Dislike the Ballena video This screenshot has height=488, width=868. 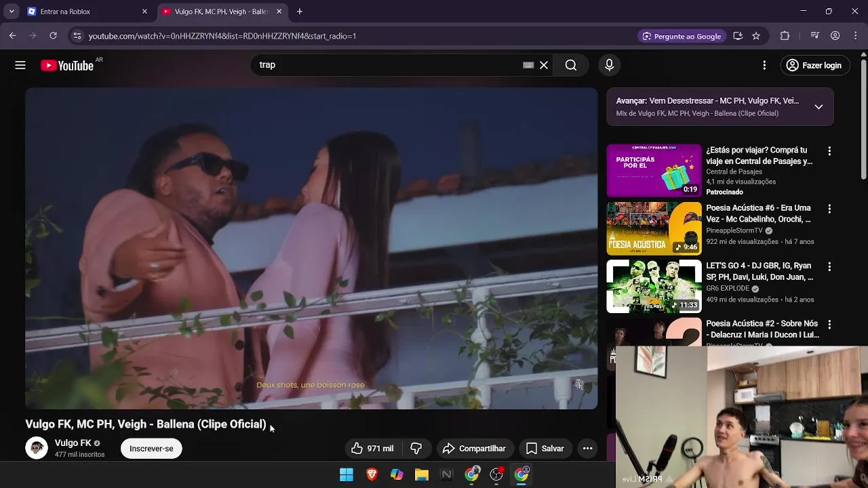click(x=416, y=448)
